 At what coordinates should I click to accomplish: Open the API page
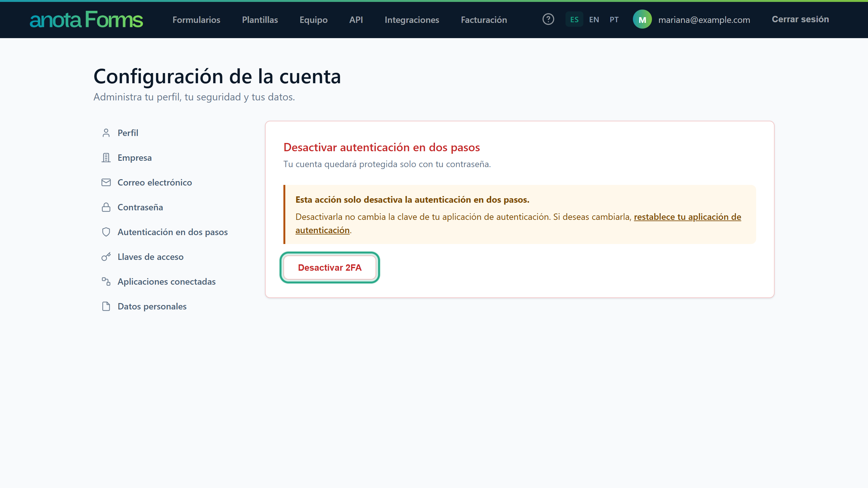tap(356, 20)
